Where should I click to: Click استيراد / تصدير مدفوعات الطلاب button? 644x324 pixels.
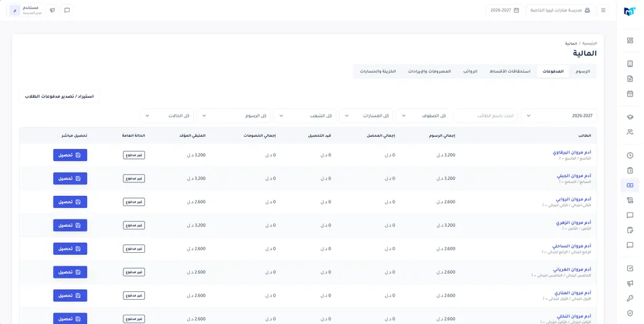pyautogui.click(x=59, y=97)
